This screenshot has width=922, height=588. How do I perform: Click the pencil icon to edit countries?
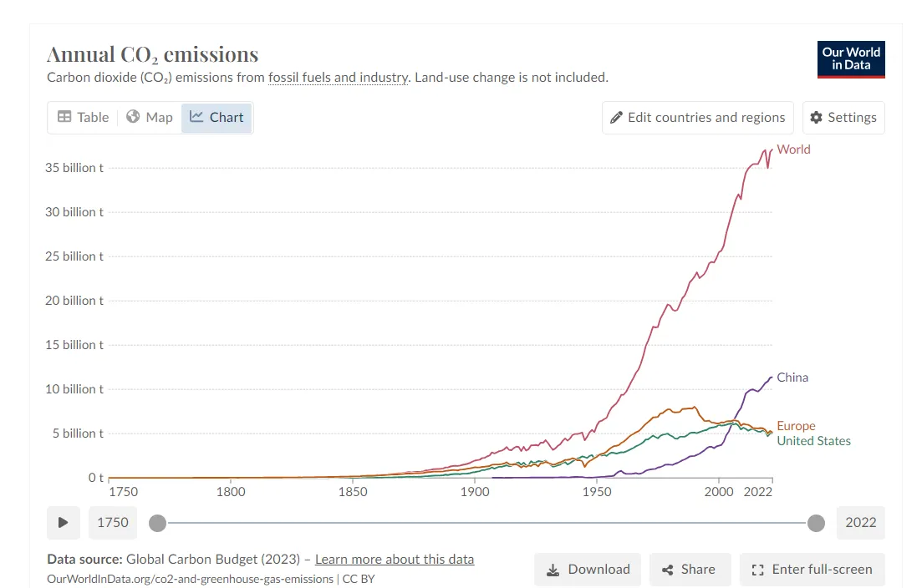click(x=617, y=118)
